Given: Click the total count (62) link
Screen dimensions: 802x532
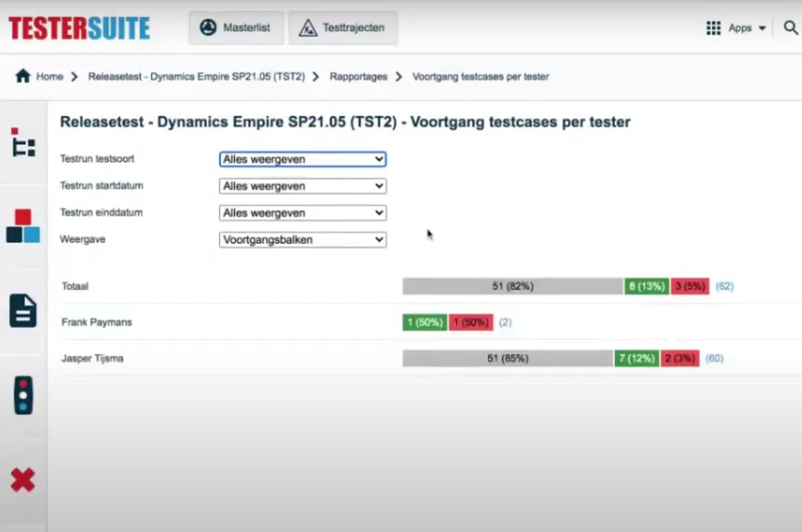Looking at the screenshot, I should [725, 286].
